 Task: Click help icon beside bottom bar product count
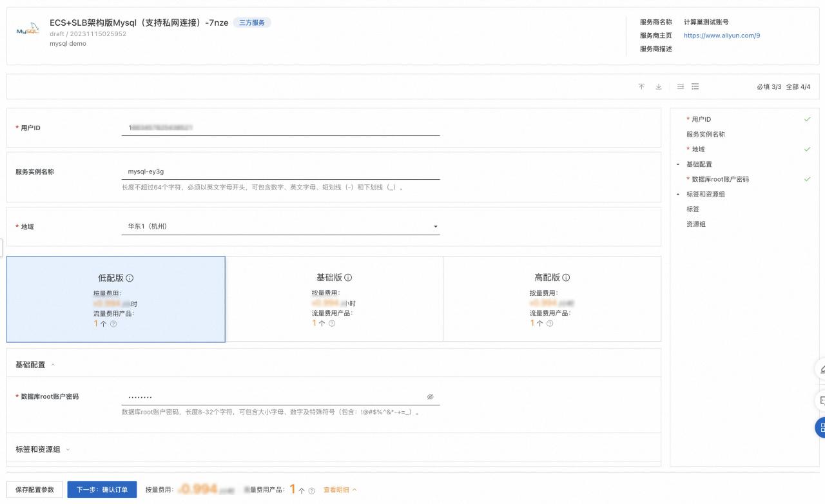pos(312,490)
